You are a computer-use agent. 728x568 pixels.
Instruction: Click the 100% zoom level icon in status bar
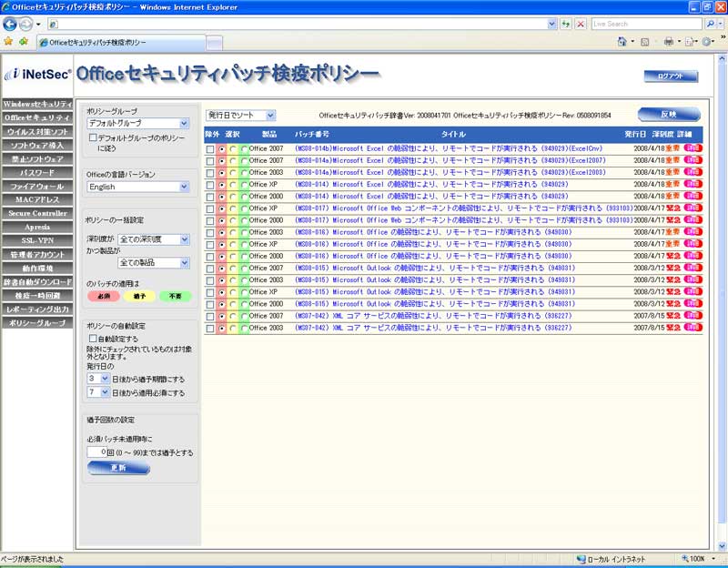685,559
